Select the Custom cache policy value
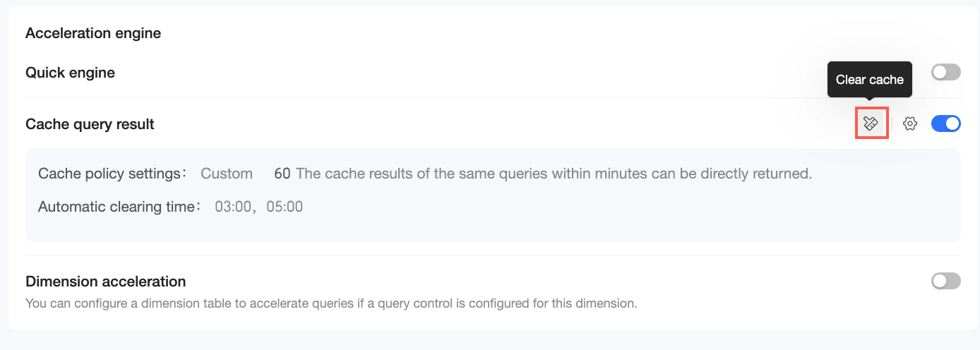This screenshot has height=350, width=980. (x=227, y=174)
